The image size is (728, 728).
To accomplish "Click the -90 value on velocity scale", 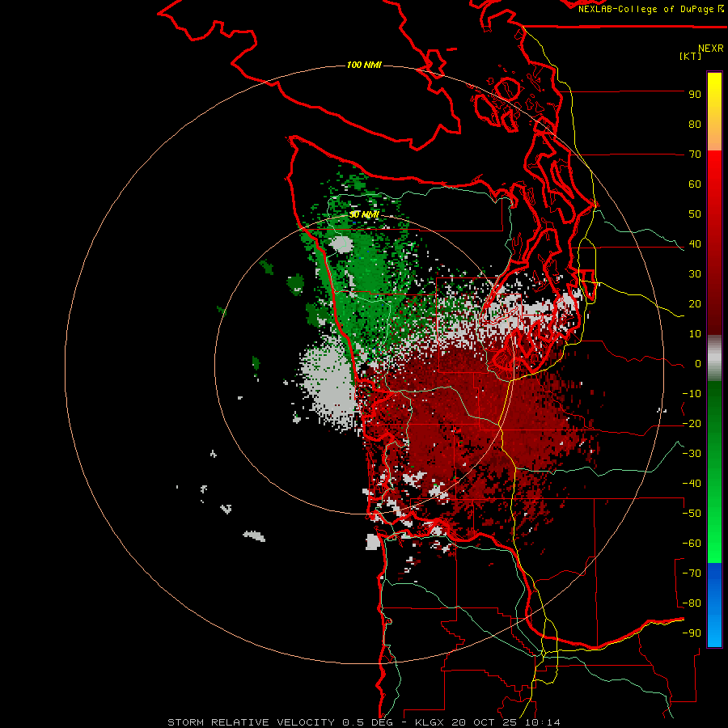I will [x=692, y=633].
